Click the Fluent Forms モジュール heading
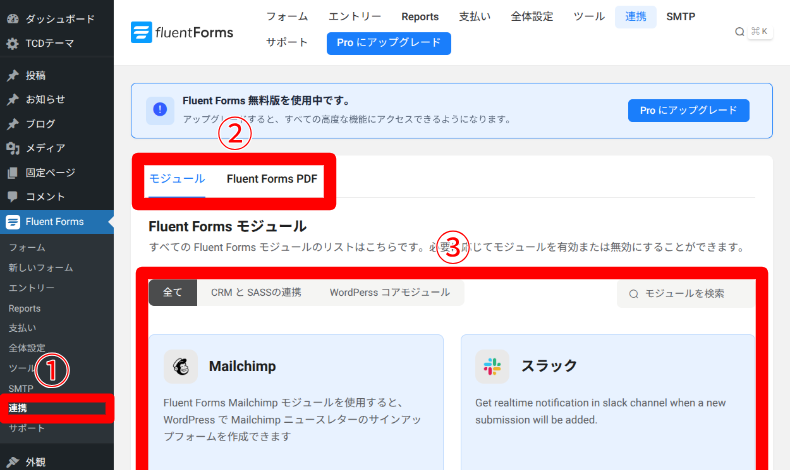The height and width of the screenshot is (470, 790). click(x=227, y=227)
